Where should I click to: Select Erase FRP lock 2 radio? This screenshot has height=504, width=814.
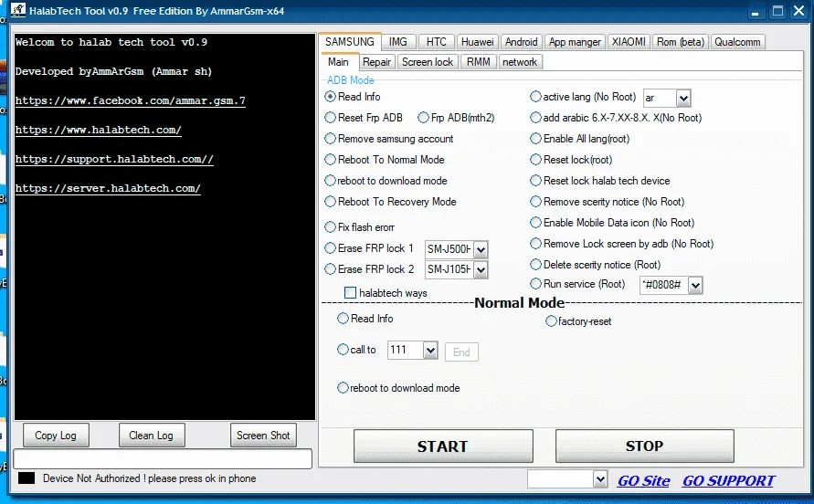(330, 268)
